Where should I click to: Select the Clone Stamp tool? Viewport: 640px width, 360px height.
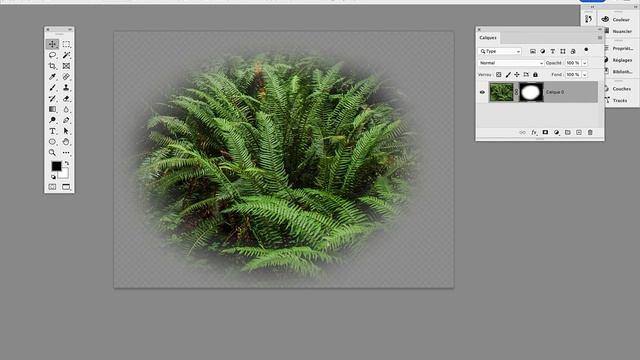66,88
